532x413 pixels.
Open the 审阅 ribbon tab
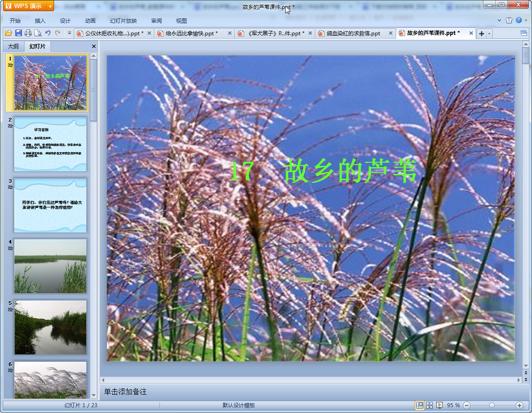(x=156, y=21)
